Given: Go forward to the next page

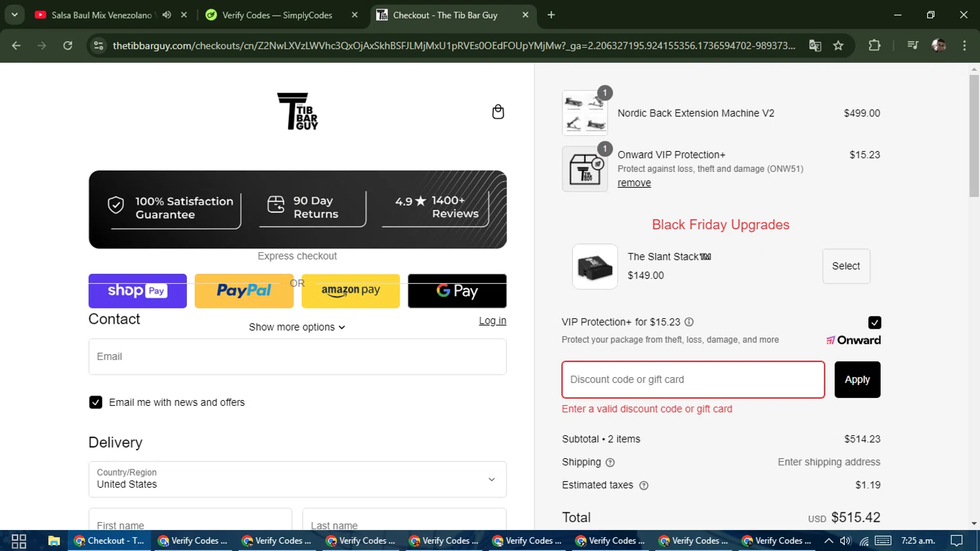Looking at the screenshot, I should pos(42,46).
